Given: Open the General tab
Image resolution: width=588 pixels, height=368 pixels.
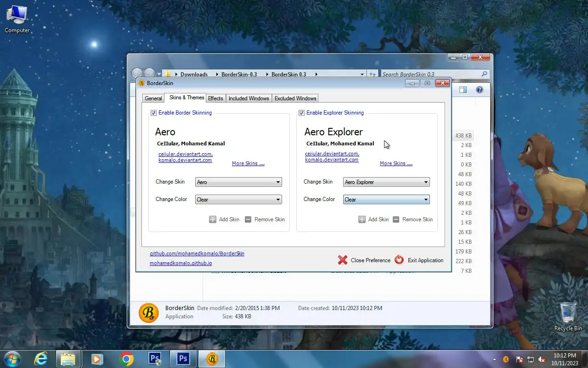Looking at the screenshot, I should tap(153, 98).
